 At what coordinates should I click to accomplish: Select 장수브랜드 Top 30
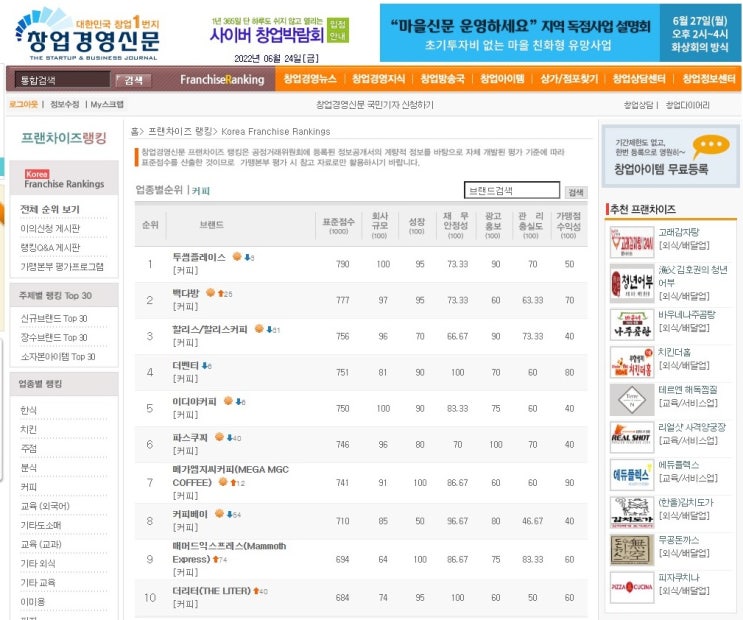click(x=54, y=337)
